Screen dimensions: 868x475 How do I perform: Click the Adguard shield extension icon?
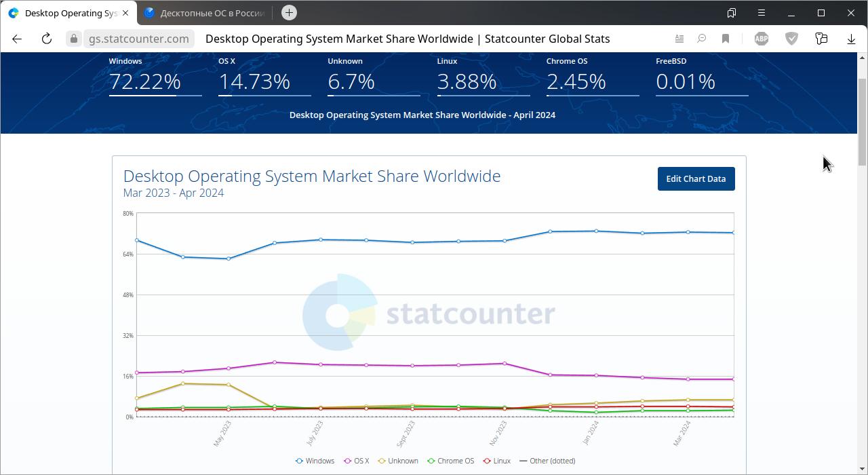click(x=791, y=39)
